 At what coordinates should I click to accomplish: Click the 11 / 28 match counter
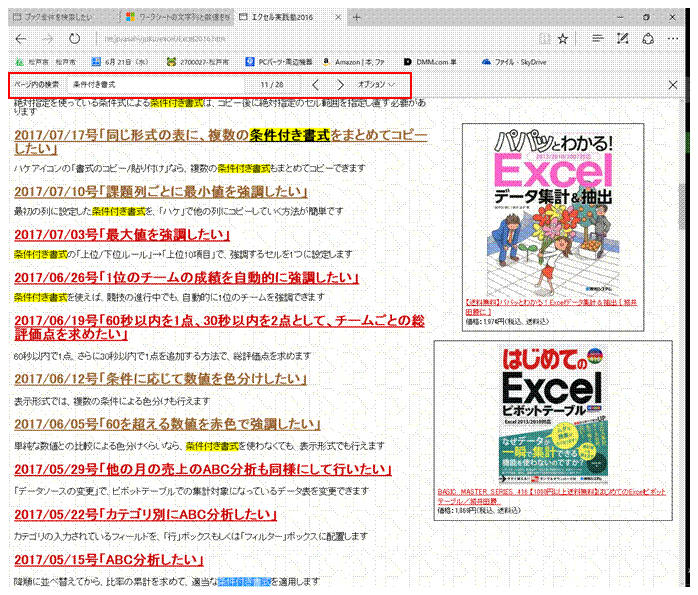tap(272, 84)
